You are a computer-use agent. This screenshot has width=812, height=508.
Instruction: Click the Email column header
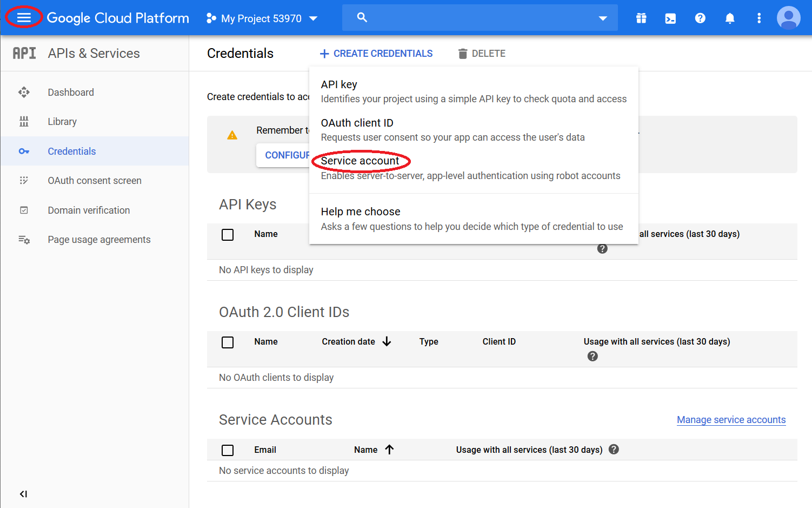(265, 450)
